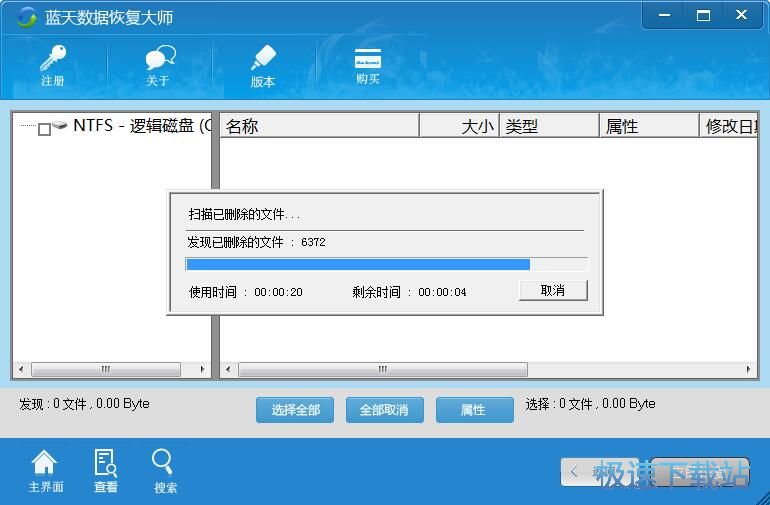Open the 购买 purchase card icon

368,66
